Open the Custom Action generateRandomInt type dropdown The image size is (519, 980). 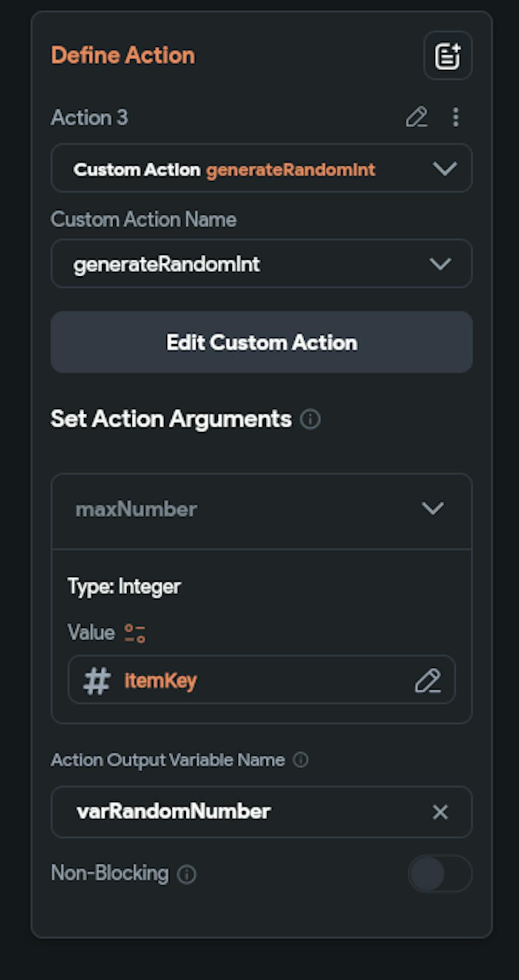coord(444,169)
